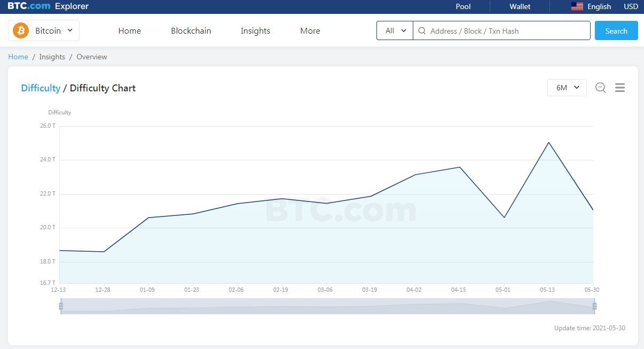This screenshot has width=644, height=349.
Task: Click the 01-09 data point on chart
Action: point(148,218)
